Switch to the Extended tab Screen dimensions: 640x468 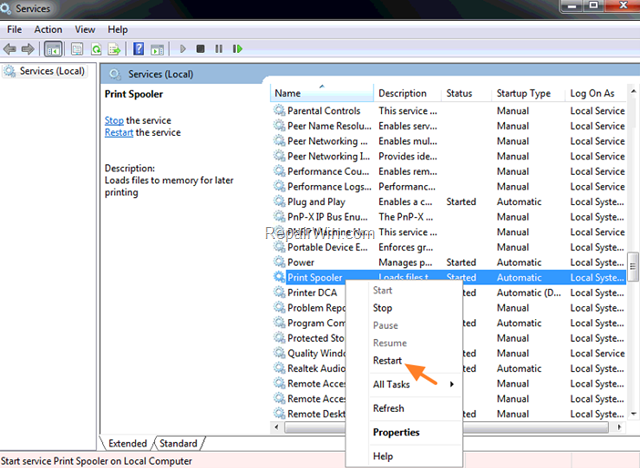(127, 443)
